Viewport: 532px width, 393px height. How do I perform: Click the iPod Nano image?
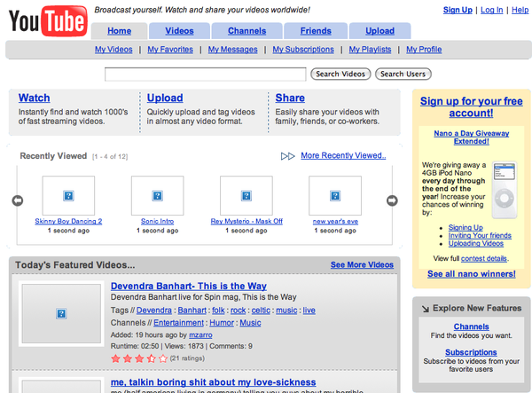[x=505, y=189]
